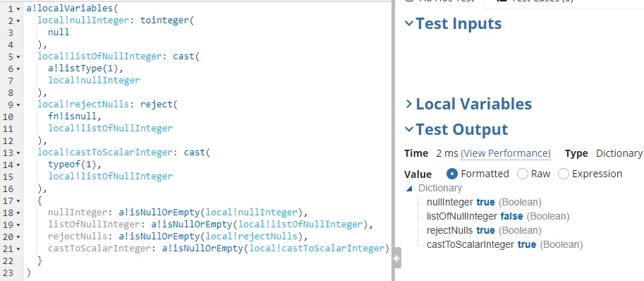Click a!isNullOrEmpty on line 18

pos(159,213)
